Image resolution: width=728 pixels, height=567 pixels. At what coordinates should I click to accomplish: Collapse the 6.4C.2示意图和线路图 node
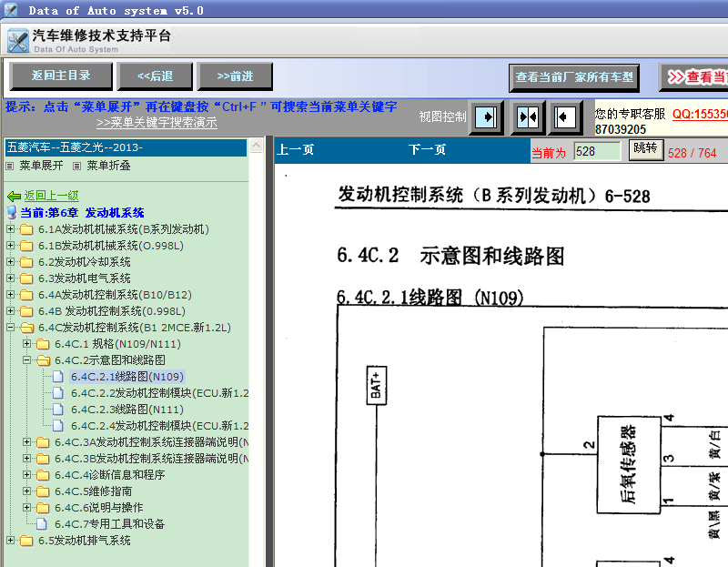pos(27,359)
